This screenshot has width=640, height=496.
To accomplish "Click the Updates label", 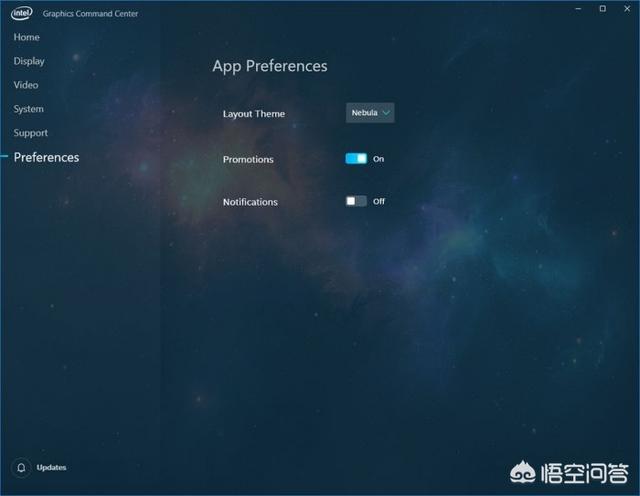I will click(51, 467).
